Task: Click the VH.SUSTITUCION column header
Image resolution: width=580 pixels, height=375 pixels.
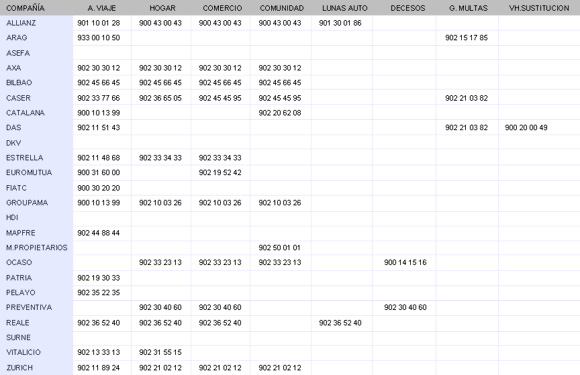Action: point(539,8)
